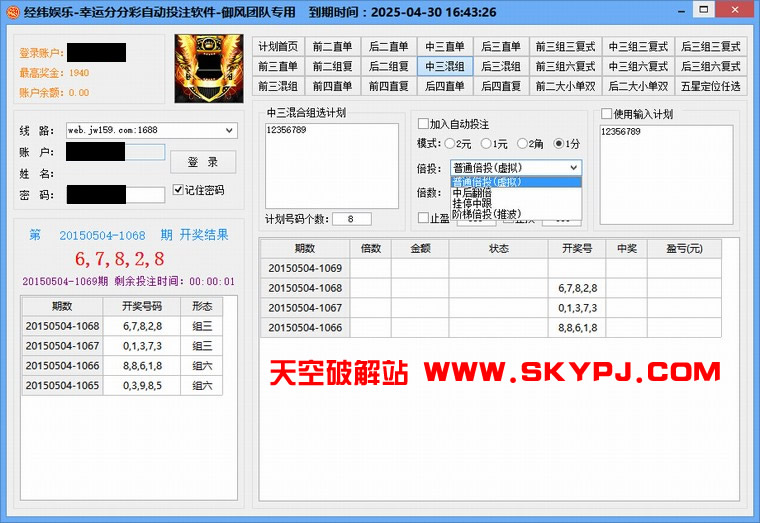Switch to the 计划首页 tab

coord(278,46)
